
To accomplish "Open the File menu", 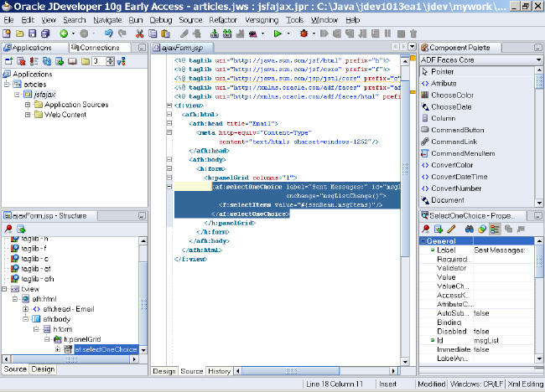I will (8, 20).
